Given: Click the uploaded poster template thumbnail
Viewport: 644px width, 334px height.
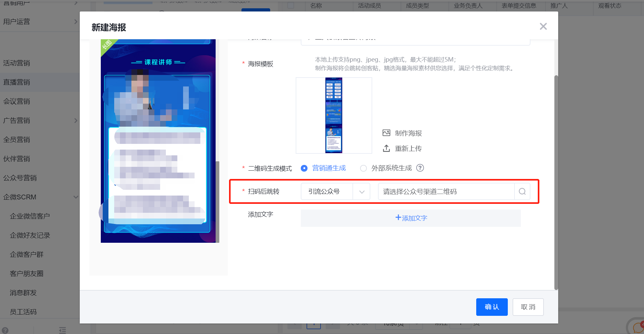Looking at the screenshot, I should pyautogui.click(x=334, y=115).
